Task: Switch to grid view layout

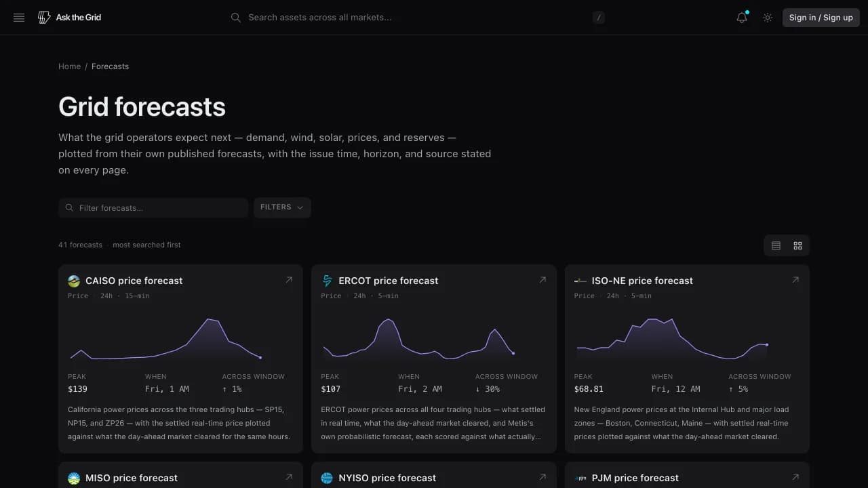Action: click(797, 245)
